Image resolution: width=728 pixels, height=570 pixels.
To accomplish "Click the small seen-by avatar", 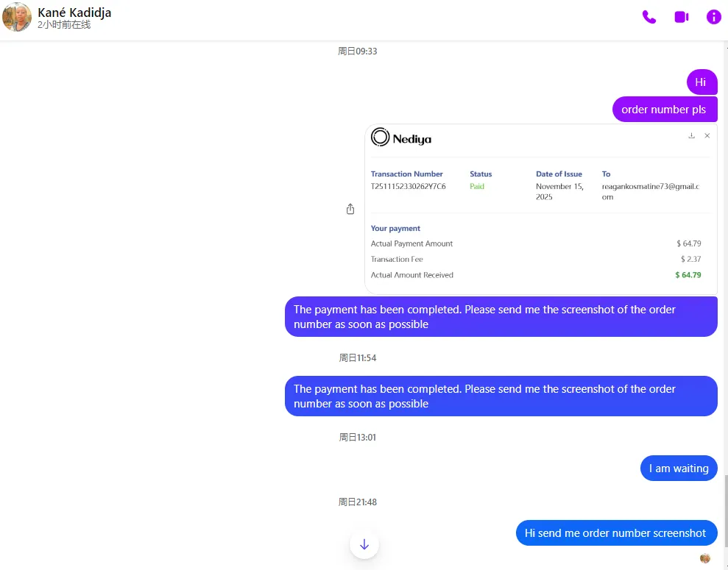I will pyautogui.click(x=705, y=558).
